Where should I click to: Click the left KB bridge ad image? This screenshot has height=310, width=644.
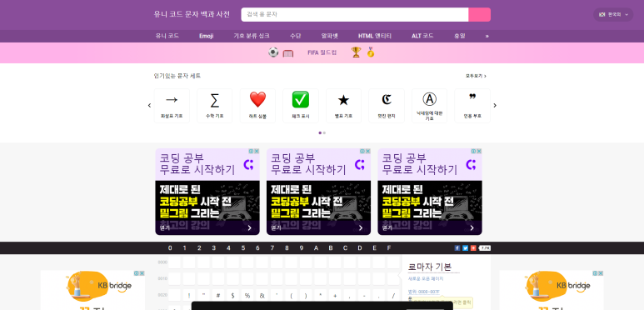[x=92, y=290]
